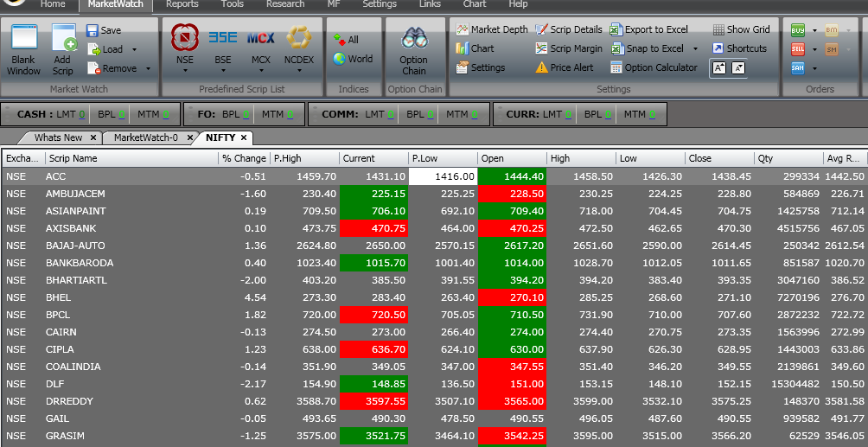Close the Whats New tab
The image size is (868, 447).
coord(93,137)
